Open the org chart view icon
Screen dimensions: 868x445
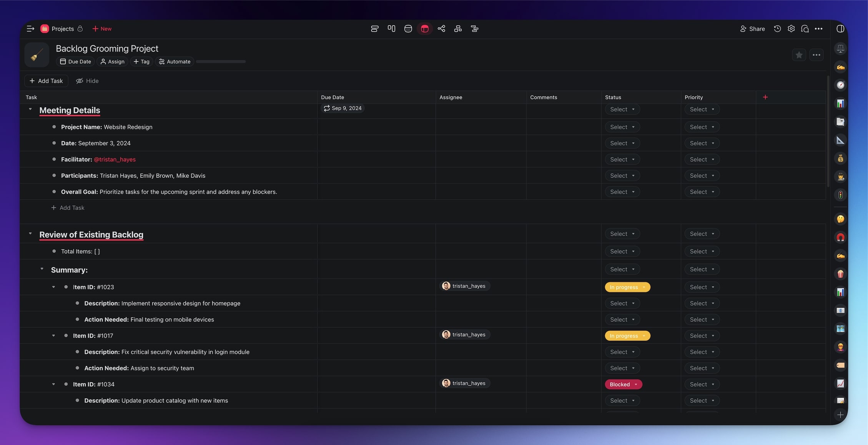click(458, 29)
